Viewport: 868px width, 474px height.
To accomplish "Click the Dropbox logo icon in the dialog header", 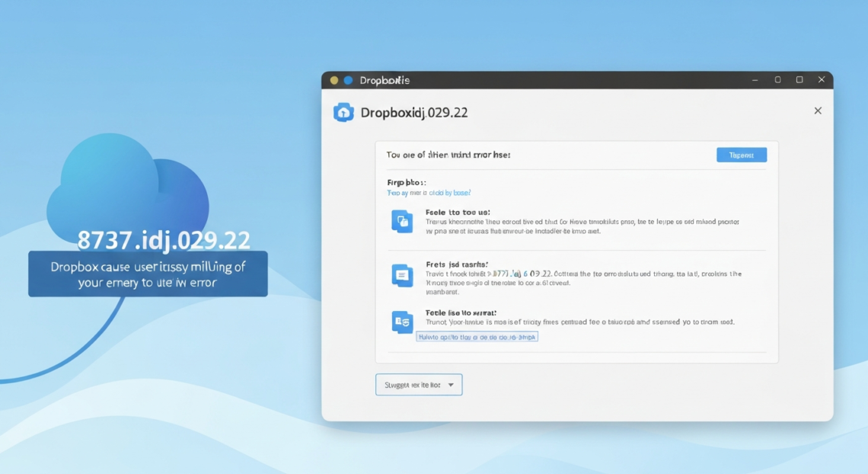I will pos(344,112).
